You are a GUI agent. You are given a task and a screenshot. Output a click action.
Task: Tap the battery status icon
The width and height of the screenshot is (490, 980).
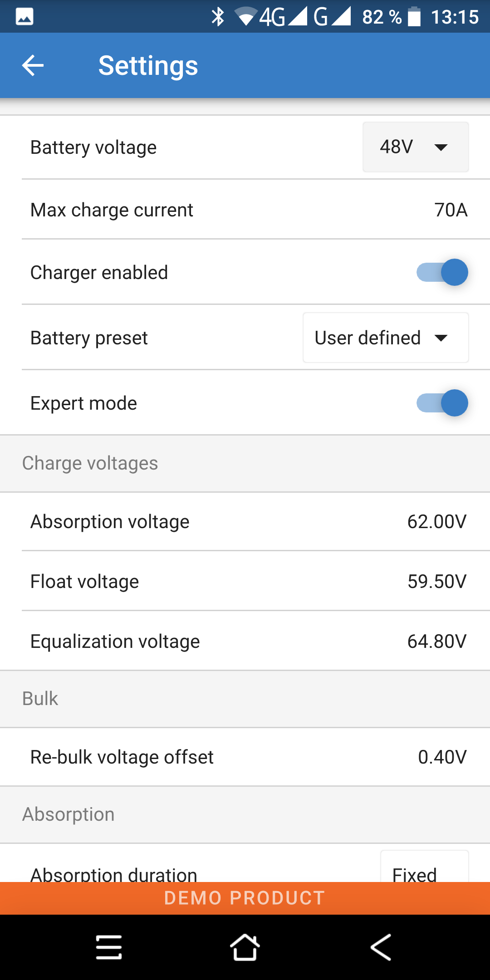(414, 17)
